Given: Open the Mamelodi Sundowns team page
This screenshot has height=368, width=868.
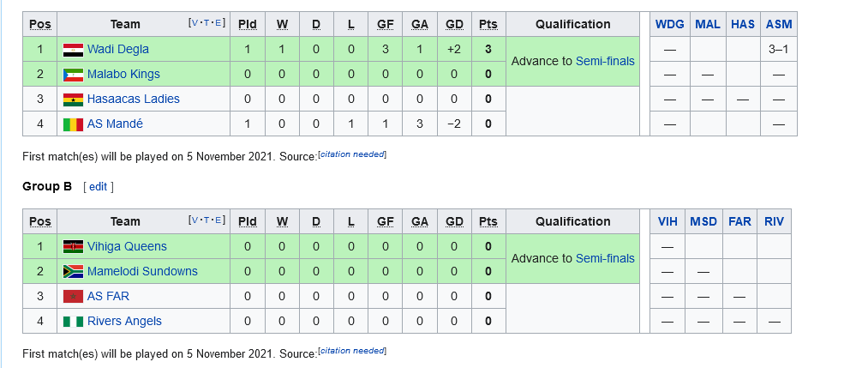Looking at the screenshot, I should (142, 272).
